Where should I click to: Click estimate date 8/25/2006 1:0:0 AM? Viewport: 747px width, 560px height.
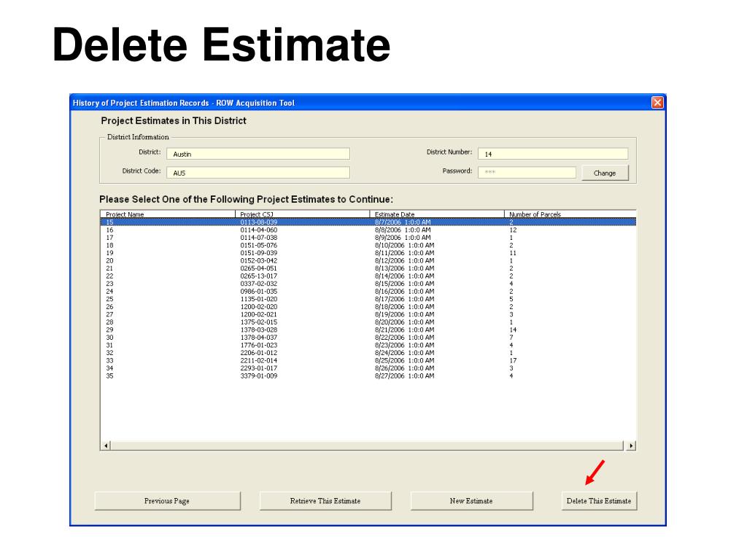[404, 360]
